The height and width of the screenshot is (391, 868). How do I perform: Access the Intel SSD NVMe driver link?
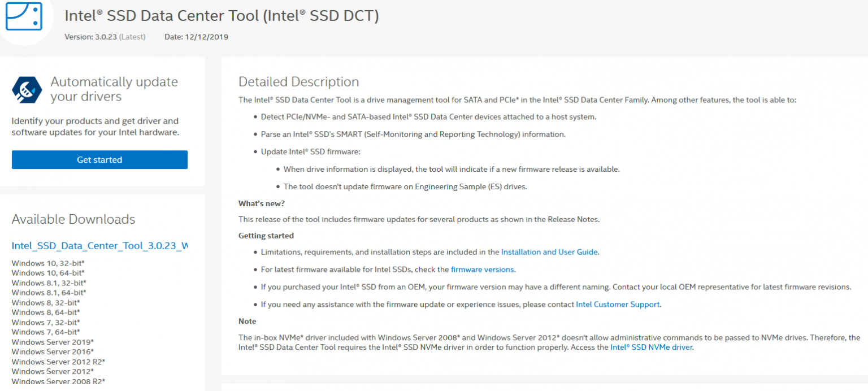pyautogui.click(x=652, y=347)
